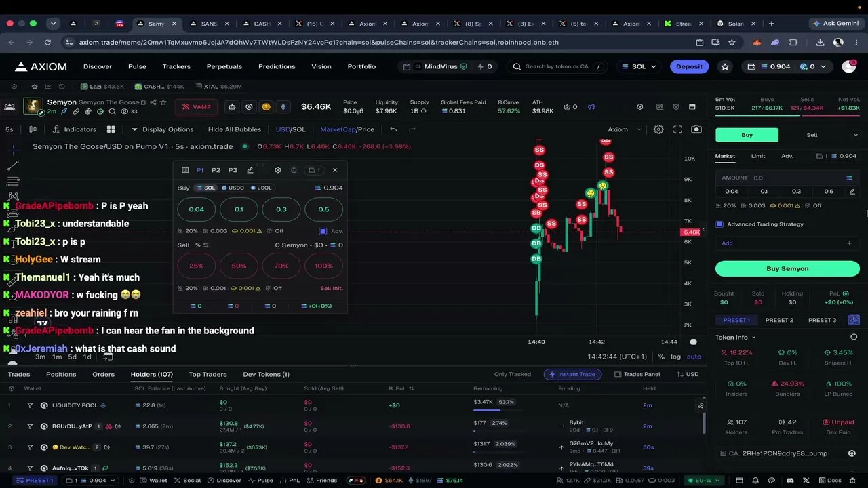
Task: Open the Predictions section
Action: pos(277,66)
